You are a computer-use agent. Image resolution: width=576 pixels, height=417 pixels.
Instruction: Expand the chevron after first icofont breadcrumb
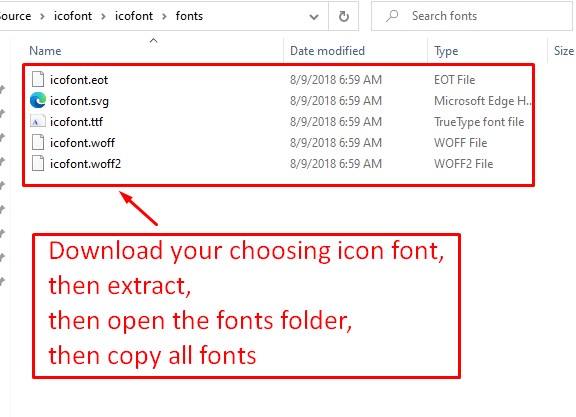click(x=103, y=17)
